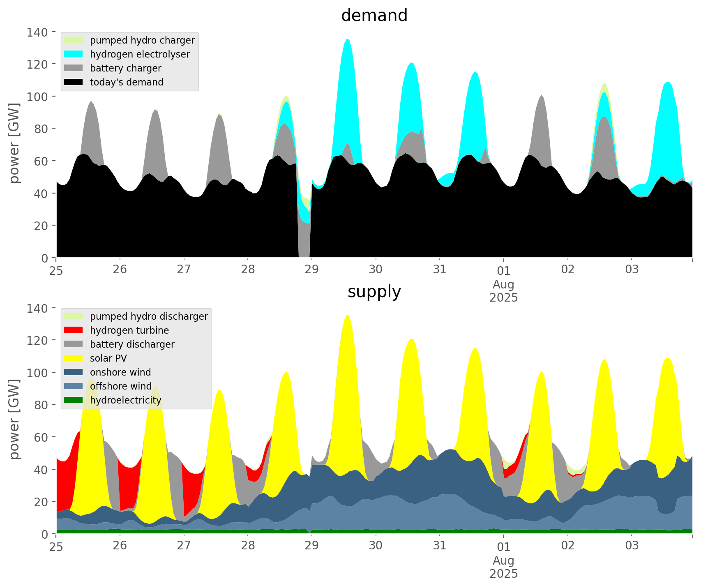Click the onshore wind legend swatch

pos(74,372)
